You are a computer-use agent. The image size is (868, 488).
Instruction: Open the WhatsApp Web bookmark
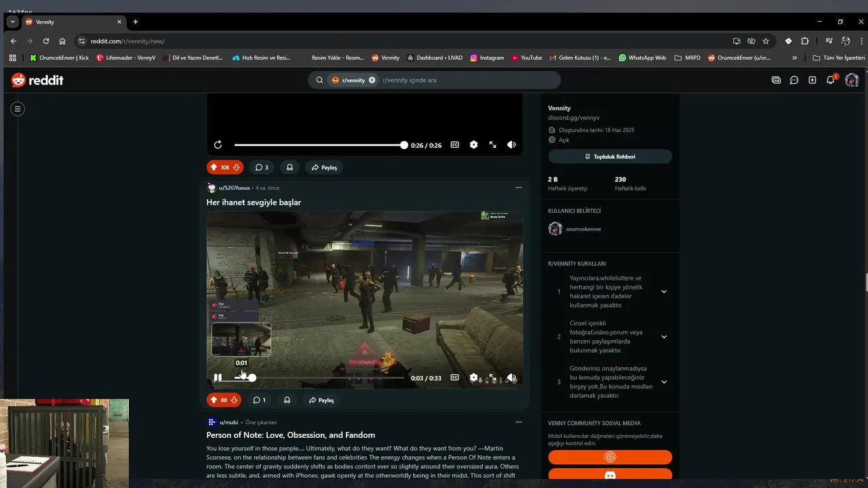(642, 58)
